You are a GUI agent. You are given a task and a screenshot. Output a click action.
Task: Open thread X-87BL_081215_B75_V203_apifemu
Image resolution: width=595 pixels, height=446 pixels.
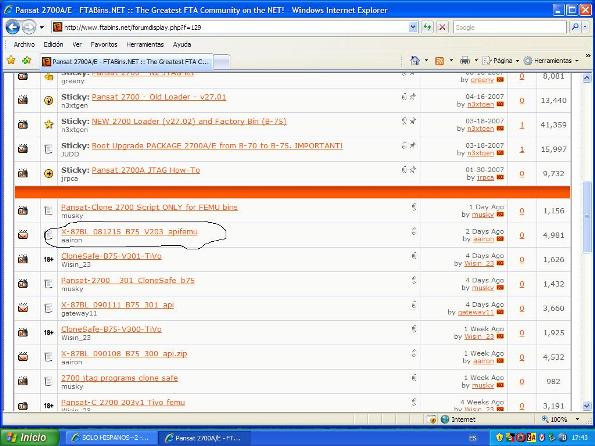coord(129,231)
